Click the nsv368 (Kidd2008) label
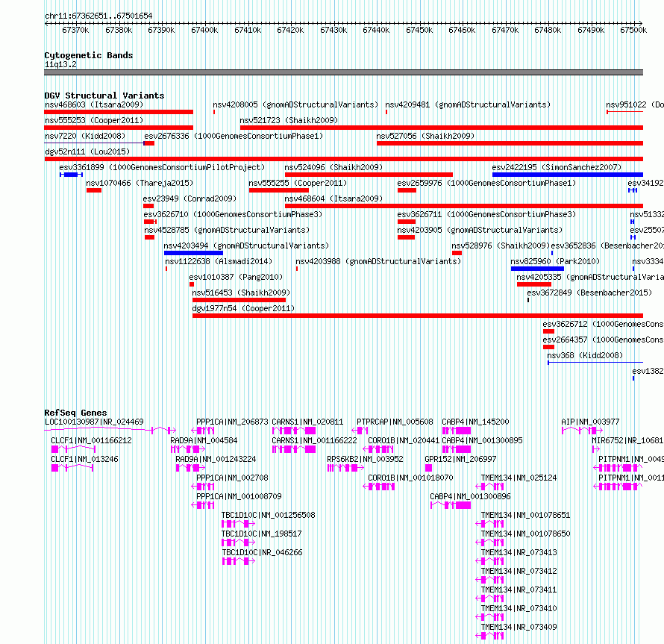 (x=585, y=355)
